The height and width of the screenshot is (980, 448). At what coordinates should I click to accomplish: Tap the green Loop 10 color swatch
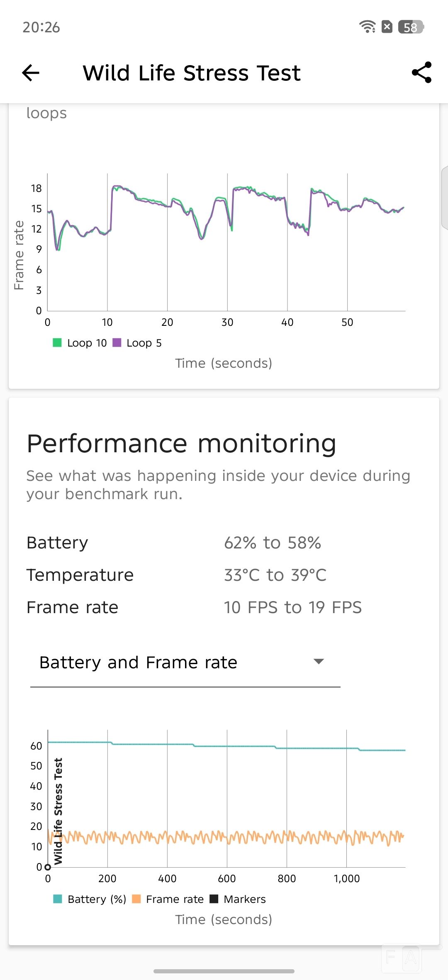57,342
